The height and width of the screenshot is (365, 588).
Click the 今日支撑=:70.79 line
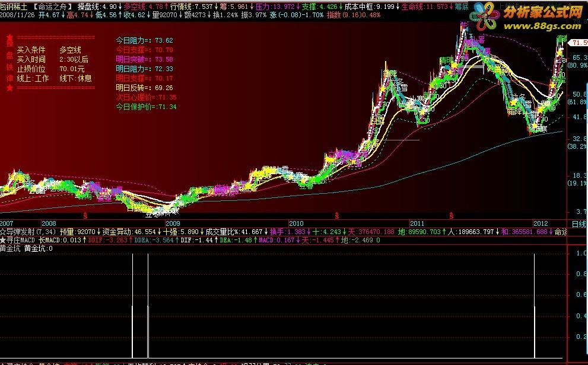pyautogui.click(x=144, y=50)
